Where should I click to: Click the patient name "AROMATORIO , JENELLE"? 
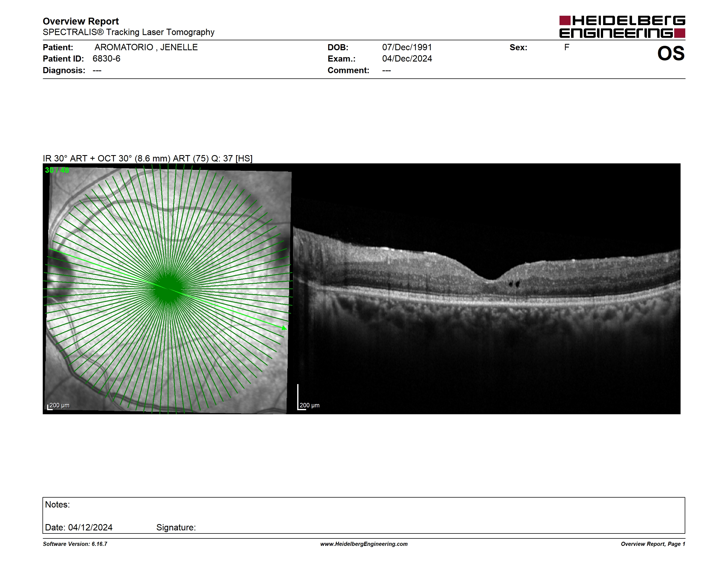pos(146,47)
